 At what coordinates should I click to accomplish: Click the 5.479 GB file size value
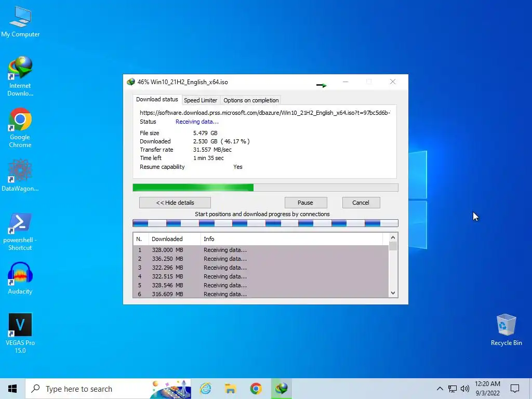click(205, 133)
